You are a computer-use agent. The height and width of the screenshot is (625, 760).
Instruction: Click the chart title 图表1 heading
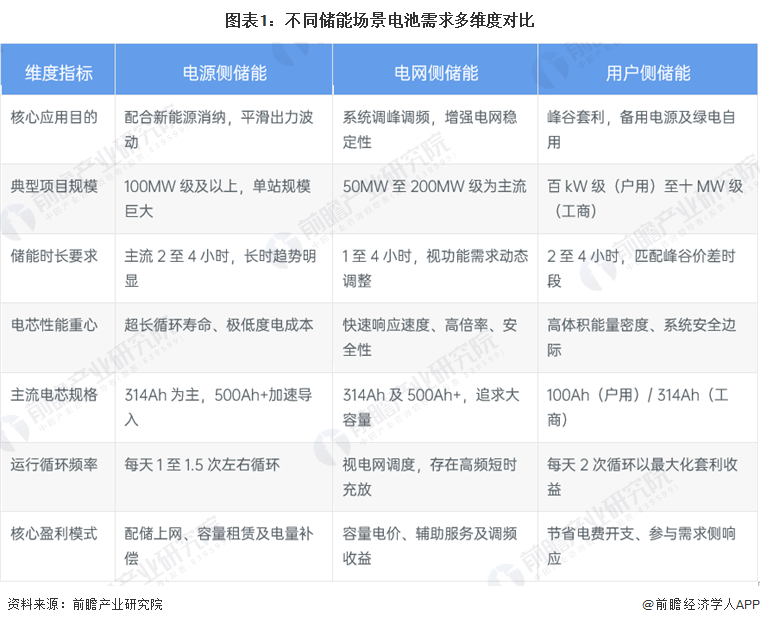tap(379, 20)
